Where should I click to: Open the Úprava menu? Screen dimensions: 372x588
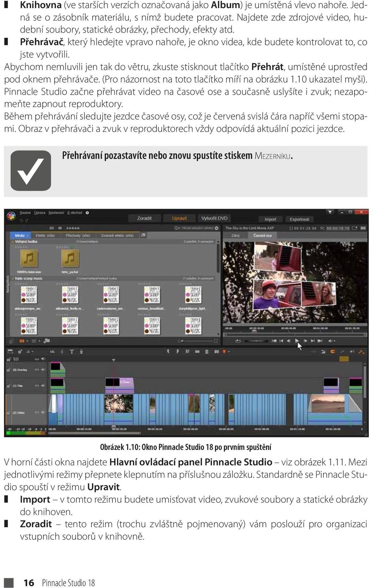tap(40, 213)
